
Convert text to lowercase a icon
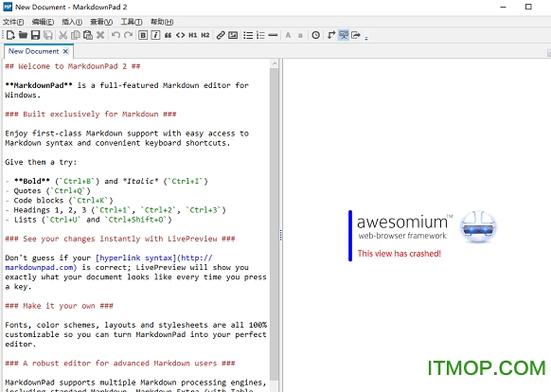pyautogui.click(x=300, y=35)
